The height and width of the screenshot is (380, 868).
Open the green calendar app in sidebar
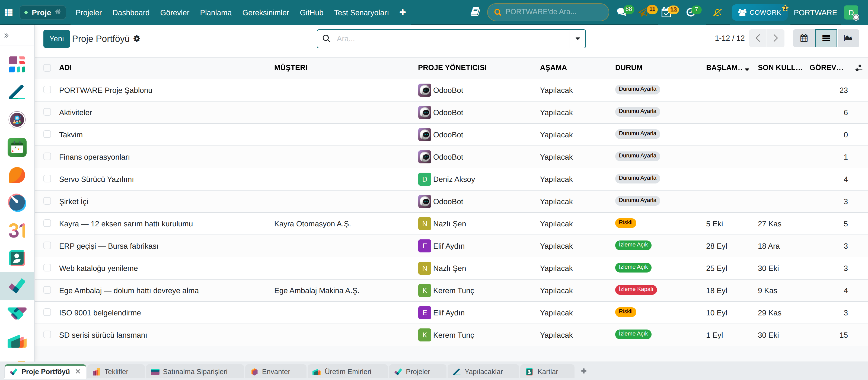(x=17, y=147)
